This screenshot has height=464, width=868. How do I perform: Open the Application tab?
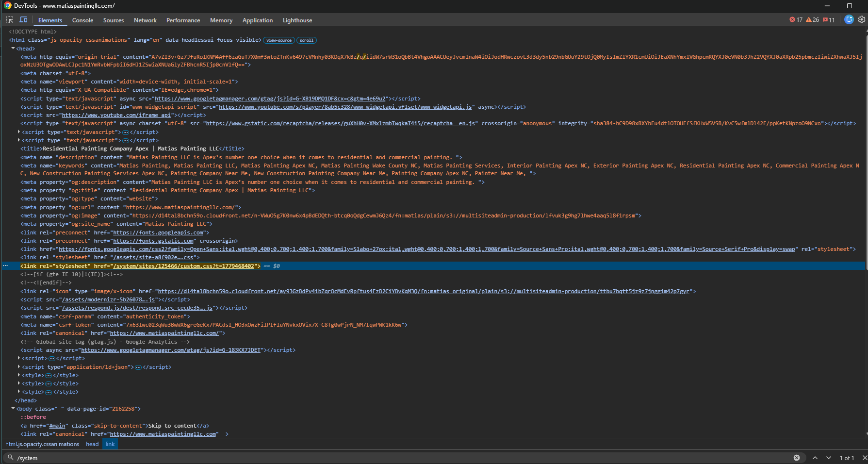[x=258, y=20]
